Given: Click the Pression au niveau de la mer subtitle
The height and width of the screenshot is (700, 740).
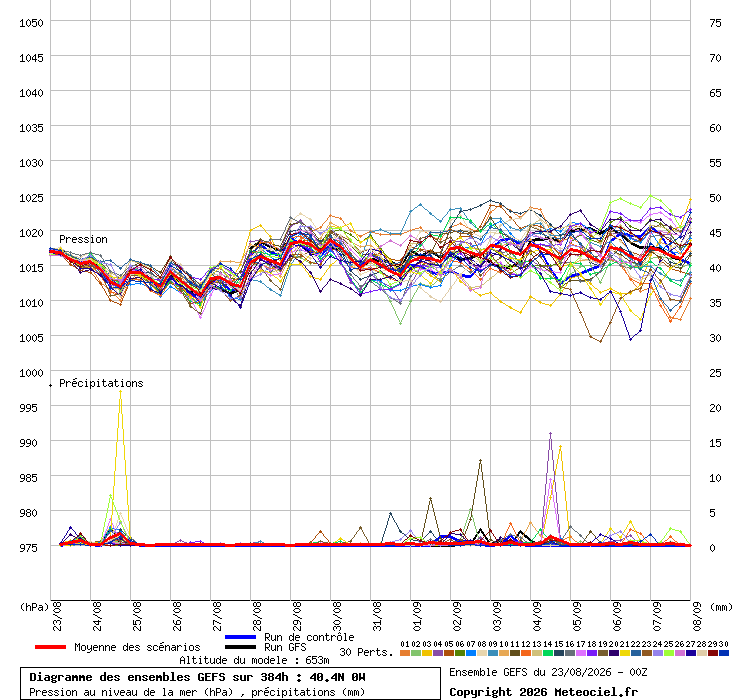Looking at the screenshot, I should (197, 692).
